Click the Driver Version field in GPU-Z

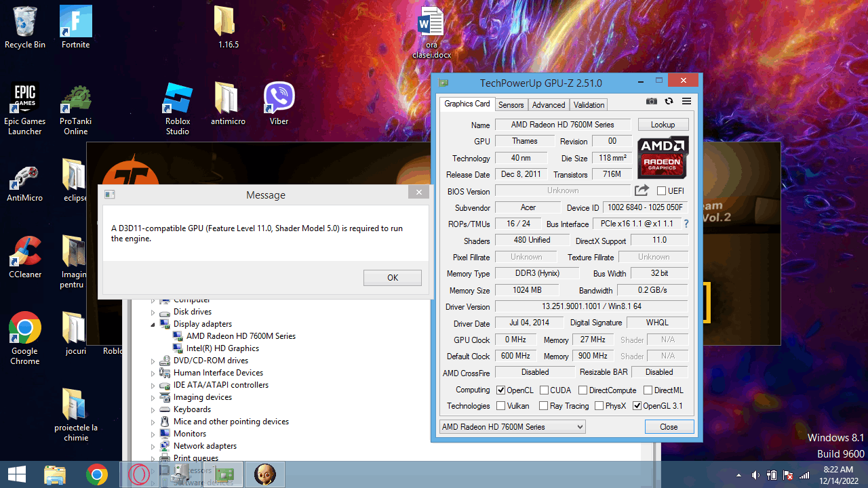pos(591,307)
